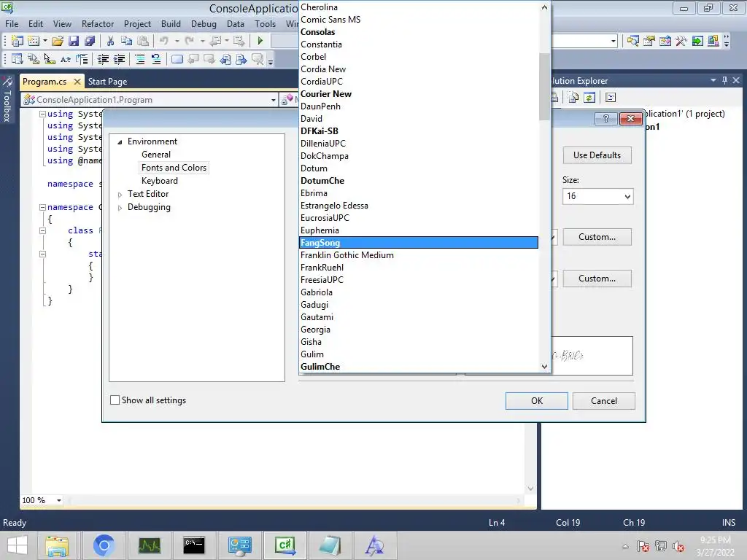Open Solution Explorer window position dropdown

(713, 80)
